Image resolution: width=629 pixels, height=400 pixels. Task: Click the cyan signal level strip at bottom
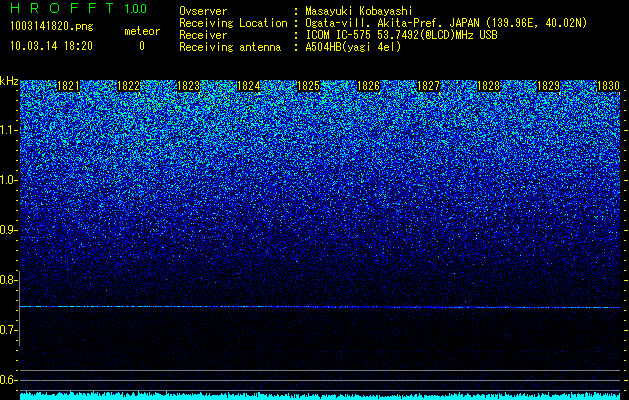click(x=320, y=396)
